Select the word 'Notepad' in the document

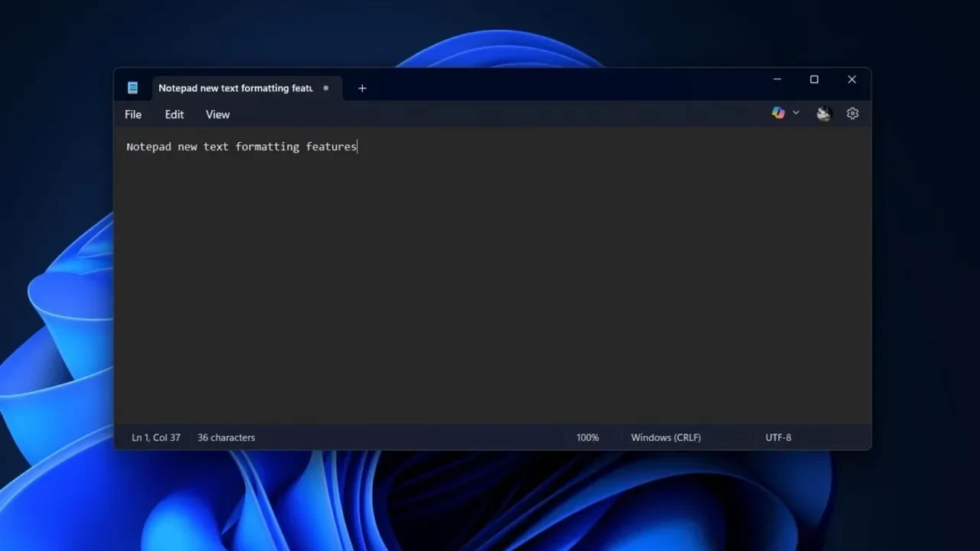click(149, 146)
